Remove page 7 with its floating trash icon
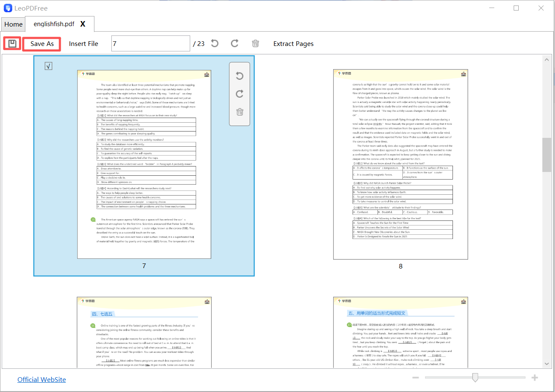The image size is (555, 392). tap(240, 112)
